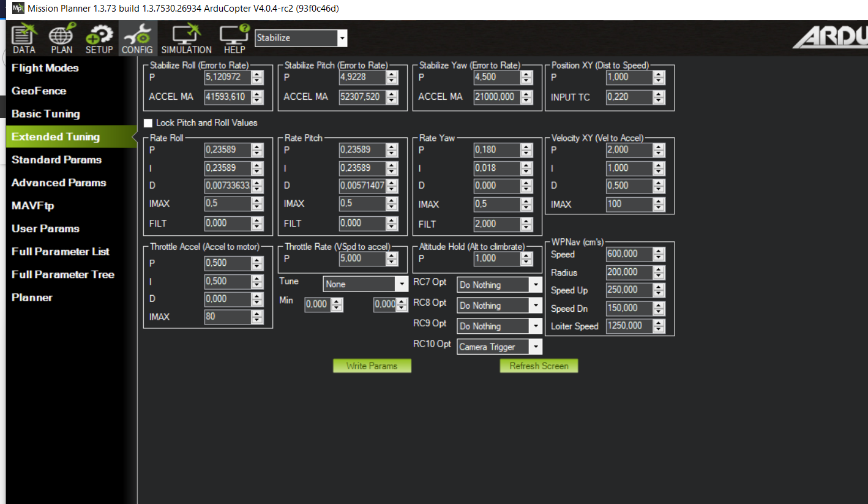Click Rate Pitch D value field
The image size is (868, 504).
click(x=362, y=186)
